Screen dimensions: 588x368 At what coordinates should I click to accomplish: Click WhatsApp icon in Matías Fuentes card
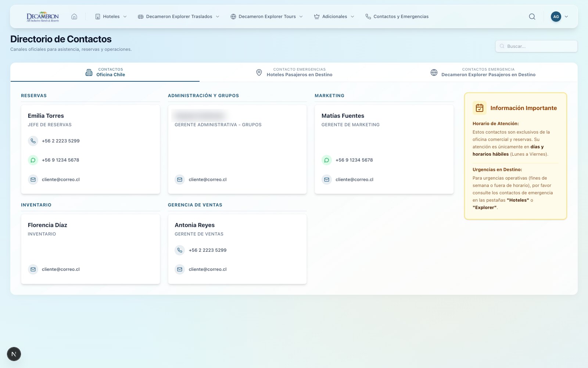point(327,160)
